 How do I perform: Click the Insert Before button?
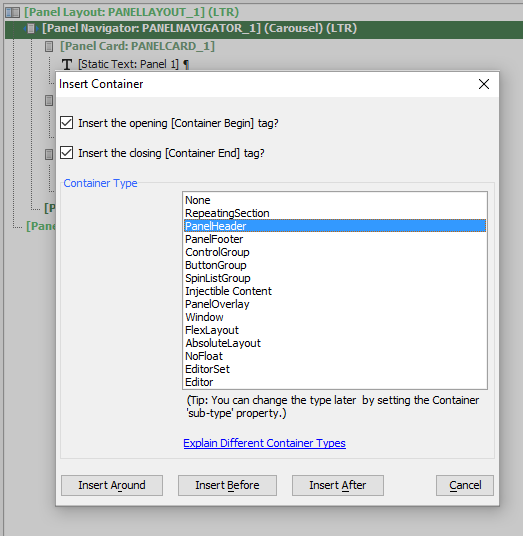[227, 485]
